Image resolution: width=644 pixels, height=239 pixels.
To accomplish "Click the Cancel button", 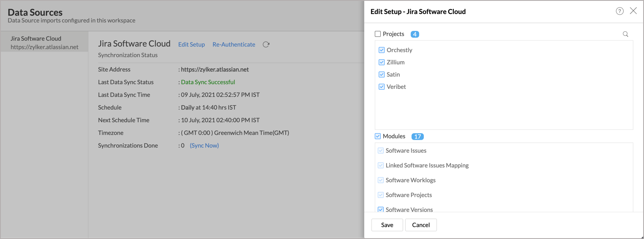I will pos(421,225).
